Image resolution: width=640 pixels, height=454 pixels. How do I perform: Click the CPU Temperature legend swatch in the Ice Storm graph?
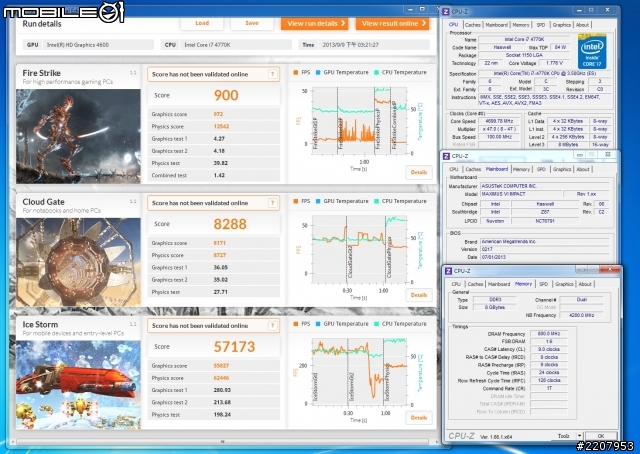click(376, 324)
